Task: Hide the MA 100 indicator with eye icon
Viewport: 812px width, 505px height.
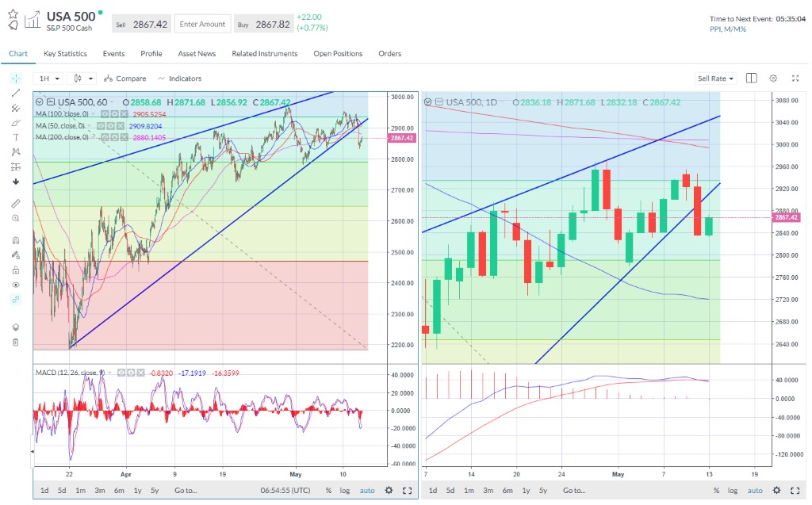Action: [104, 114]
